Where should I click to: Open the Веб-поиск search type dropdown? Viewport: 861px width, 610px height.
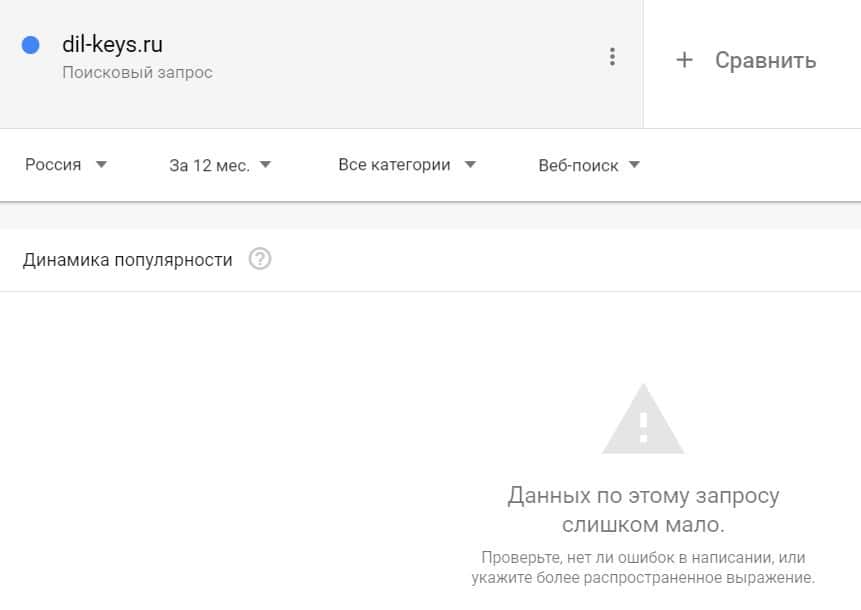pos(589,165)
